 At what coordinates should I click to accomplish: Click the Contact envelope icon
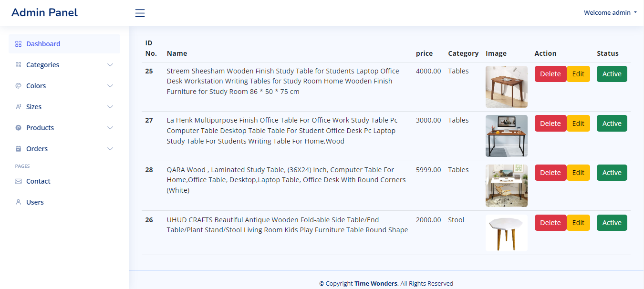18,181
